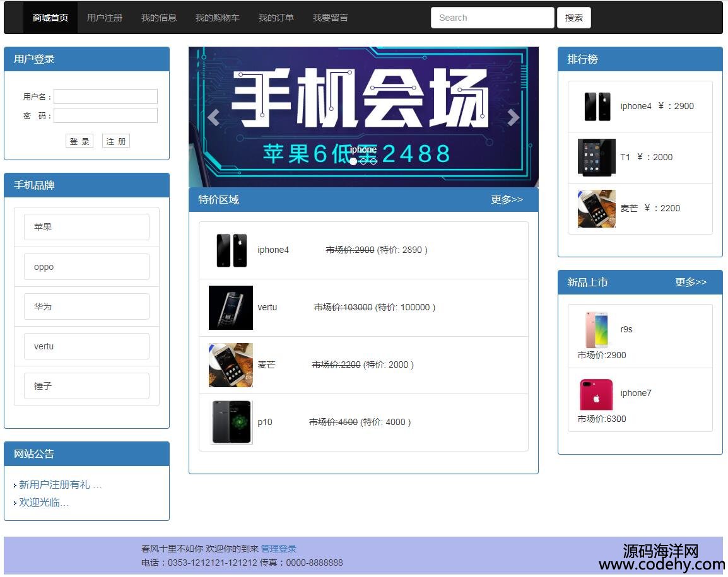Select the first carousel indicator dot

click(353, 161)
